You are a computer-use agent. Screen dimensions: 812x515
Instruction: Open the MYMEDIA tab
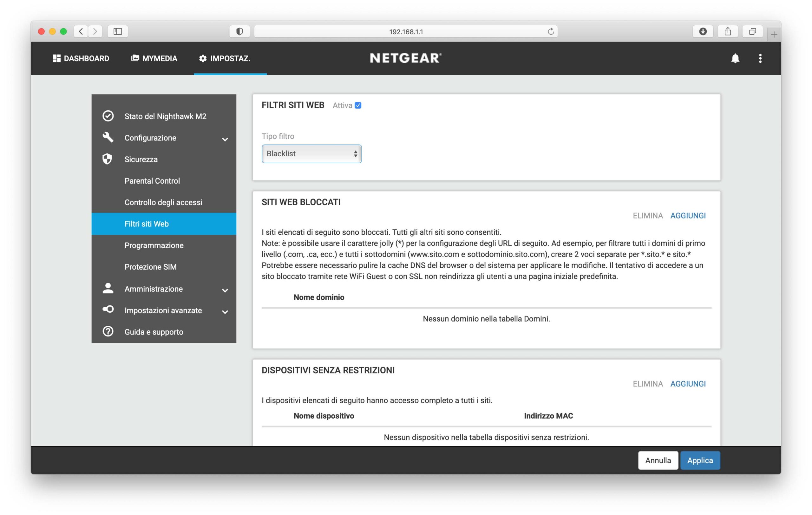tap(154, 58)
